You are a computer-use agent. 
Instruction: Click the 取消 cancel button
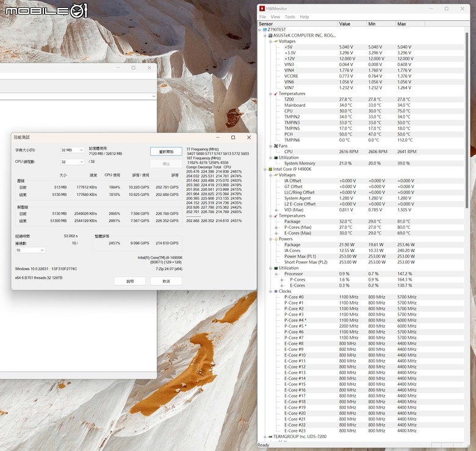click(166, 281)
